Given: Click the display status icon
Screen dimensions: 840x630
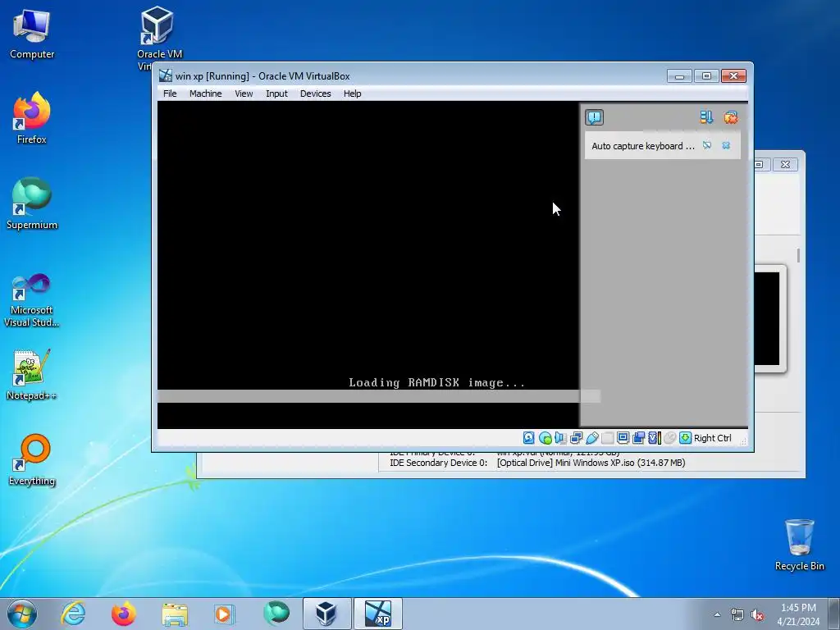Looking at the screenshot, I should click(x=623, y=438).
